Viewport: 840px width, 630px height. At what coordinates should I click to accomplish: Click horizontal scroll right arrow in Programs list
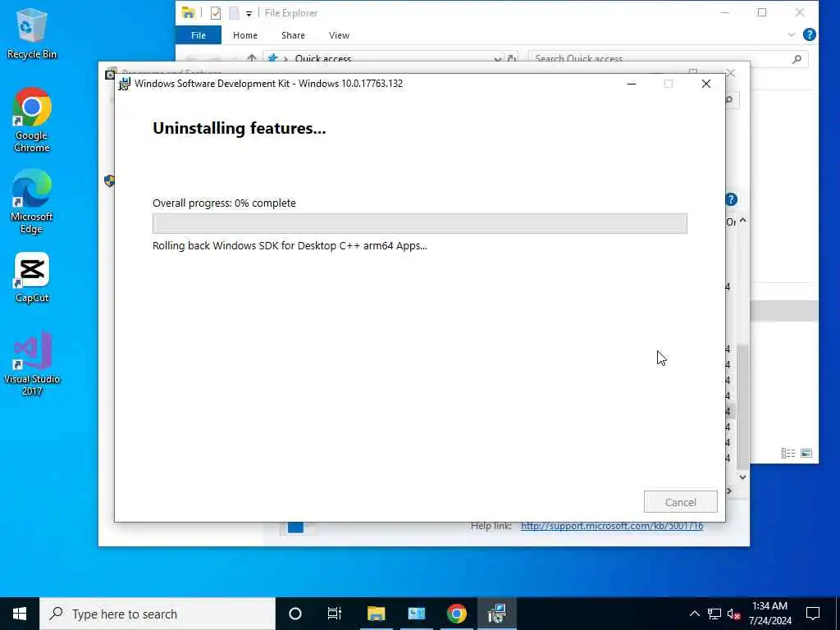729,491
